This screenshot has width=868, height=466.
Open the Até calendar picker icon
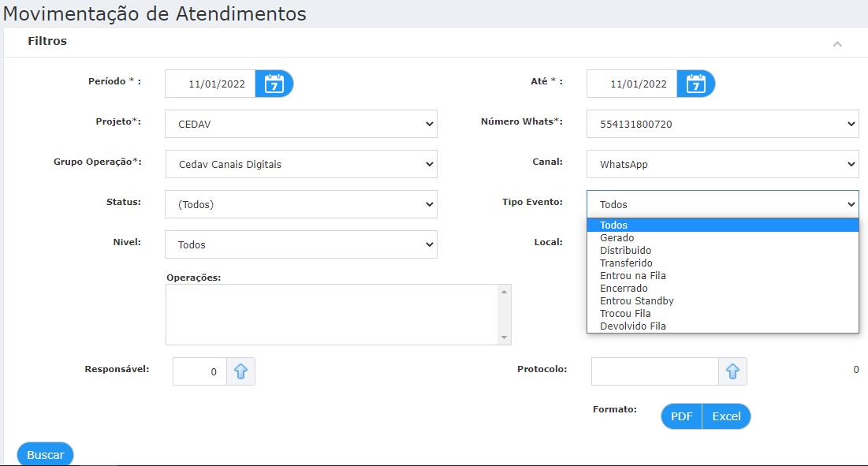tap(696, 84)
